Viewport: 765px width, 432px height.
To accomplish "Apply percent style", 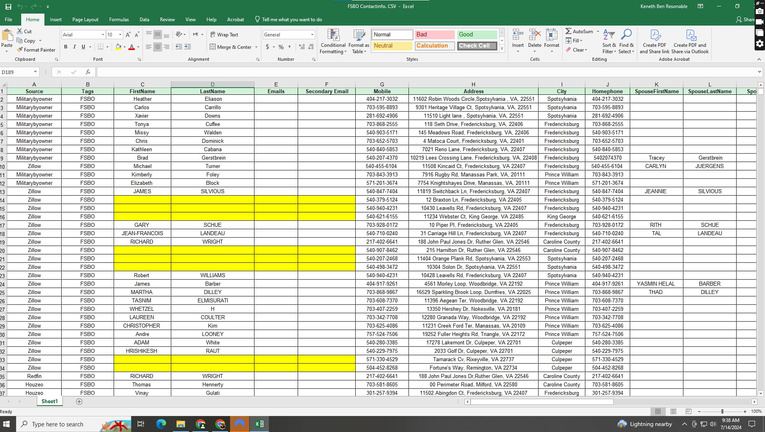I will [281, 47].
